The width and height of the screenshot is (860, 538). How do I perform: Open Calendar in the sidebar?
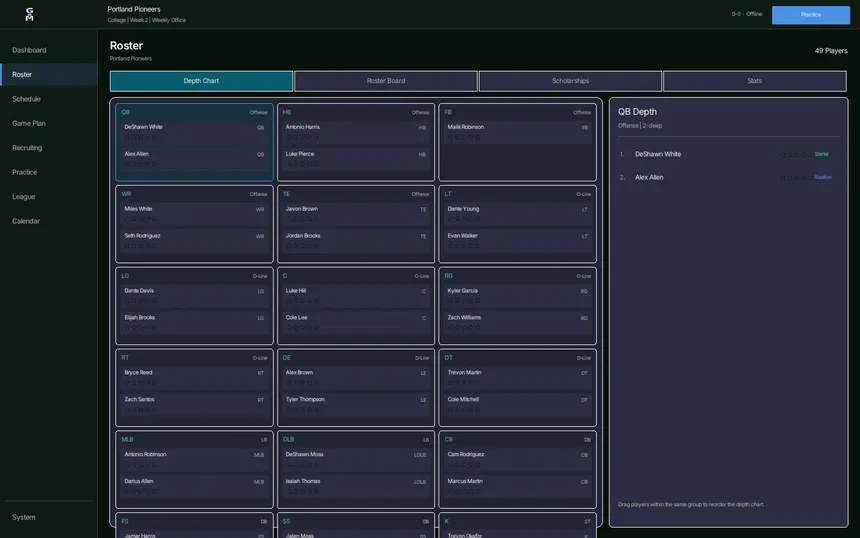(x=26, y=221)
